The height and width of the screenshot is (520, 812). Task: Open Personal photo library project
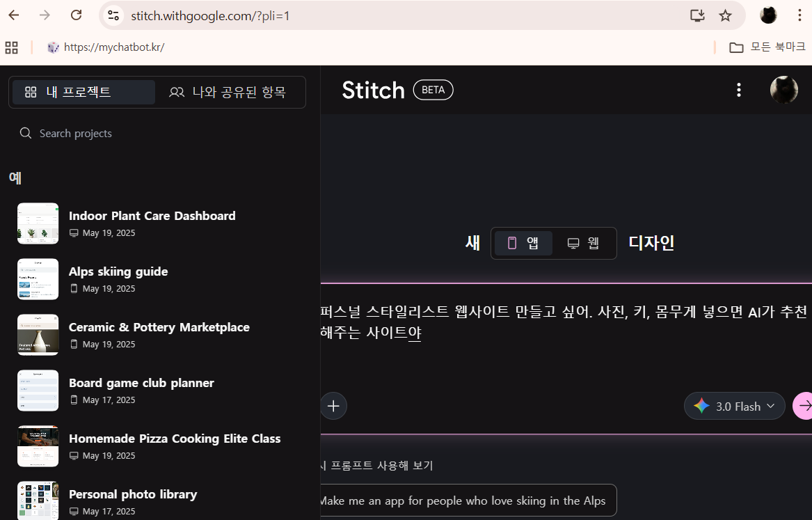[x=133, y=494]
